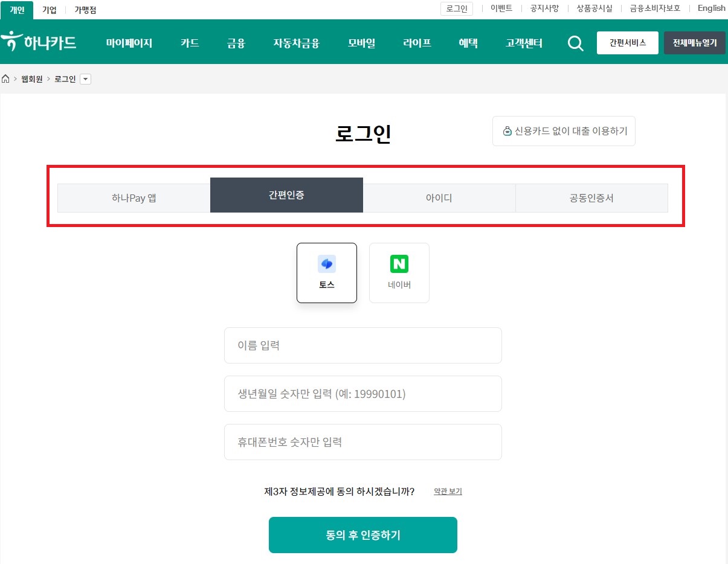Viewport: 728px width, 564px height.
Task: Select Naver authentication provider
Action: (399, 272)
